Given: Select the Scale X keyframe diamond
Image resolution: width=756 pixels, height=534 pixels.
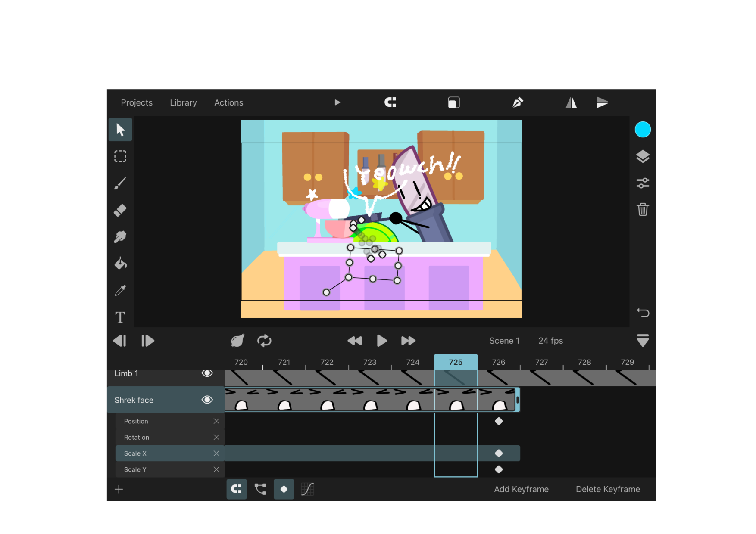Looking at the screenshot, I should tap(499, 453).
